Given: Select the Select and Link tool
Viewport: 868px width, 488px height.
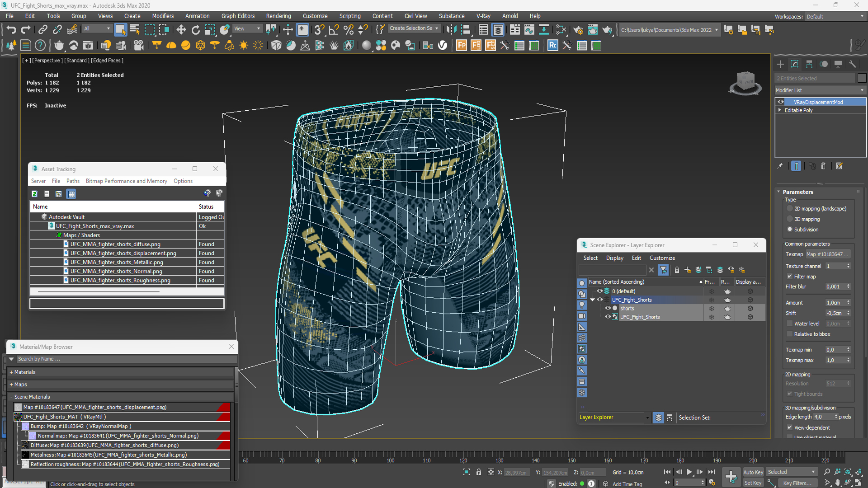Looking at the screenshot, I should (42, 30).
